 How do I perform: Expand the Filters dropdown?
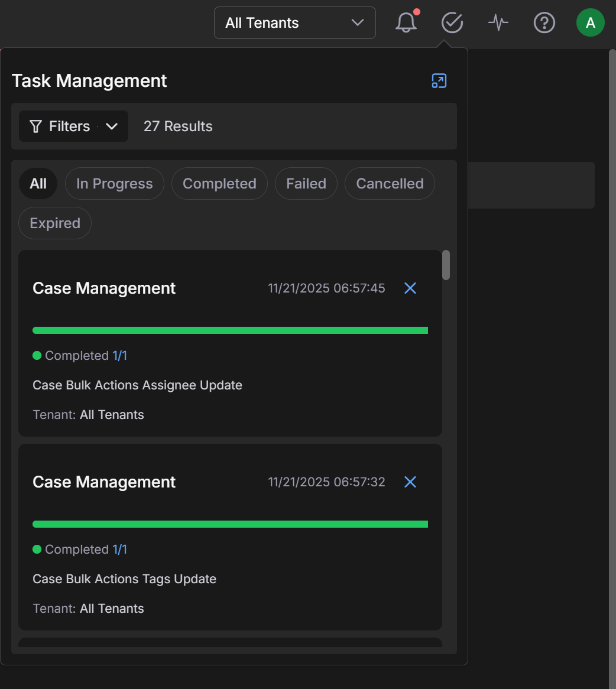tap(69, 126)
